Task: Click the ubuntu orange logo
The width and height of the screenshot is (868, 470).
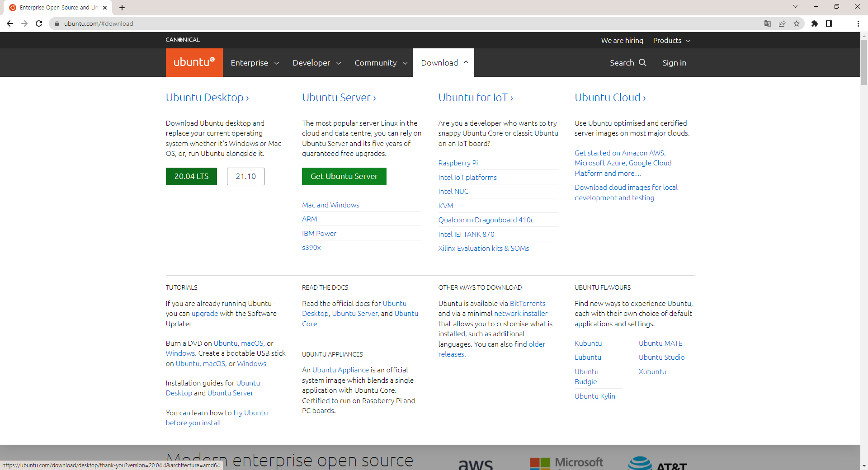Action: coord(194,62)
